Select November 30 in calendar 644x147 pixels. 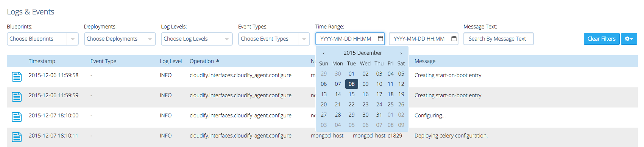coord(338,74)
